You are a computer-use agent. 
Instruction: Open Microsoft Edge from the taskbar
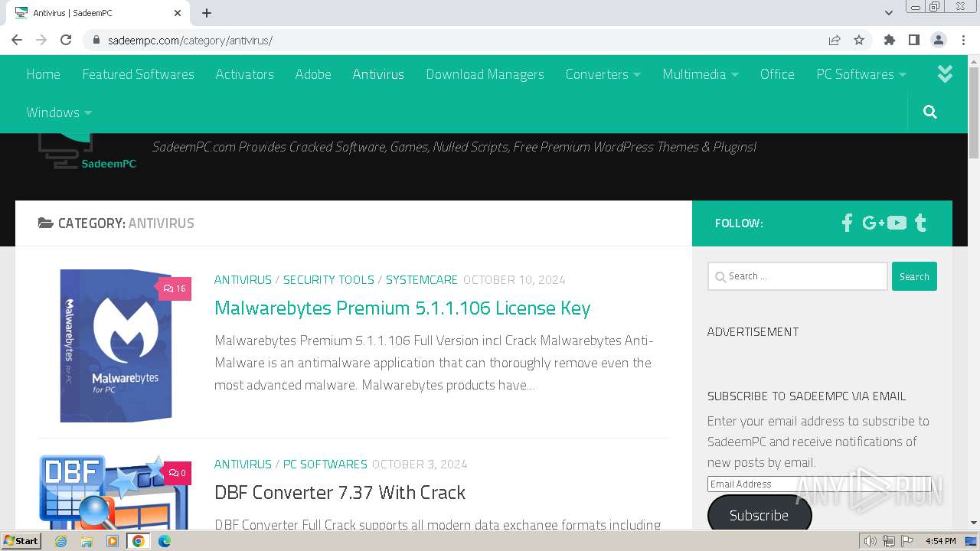[165, 541]
